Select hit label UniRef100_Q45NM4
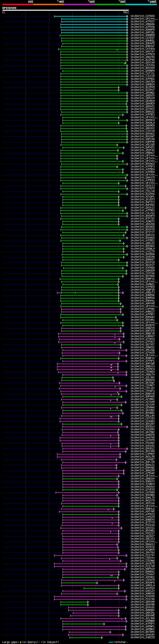 (143, 71)
